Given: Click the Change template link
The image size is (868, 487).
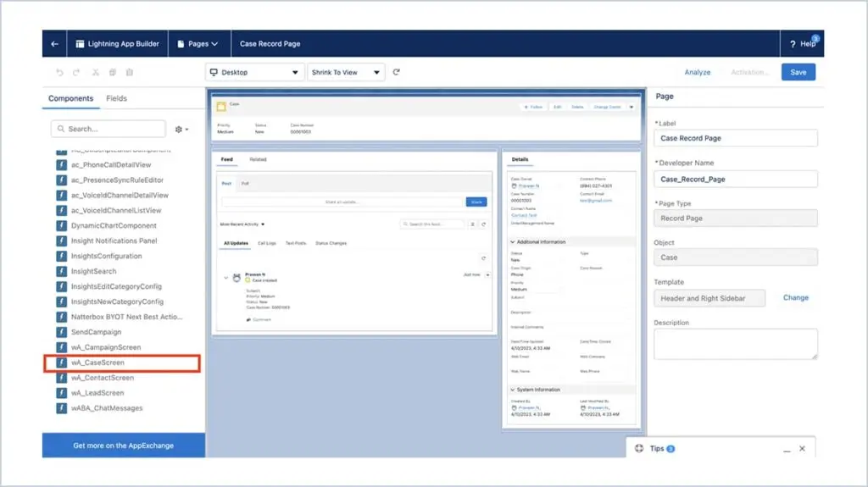Looking at the screenshot, I should tap(795, 298).
